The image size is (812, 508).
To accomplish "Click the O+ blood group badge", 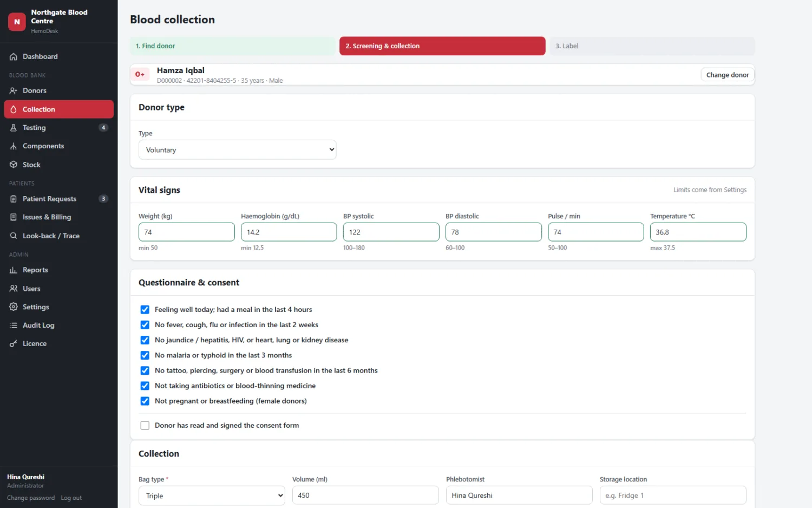I will pos(140,75).
